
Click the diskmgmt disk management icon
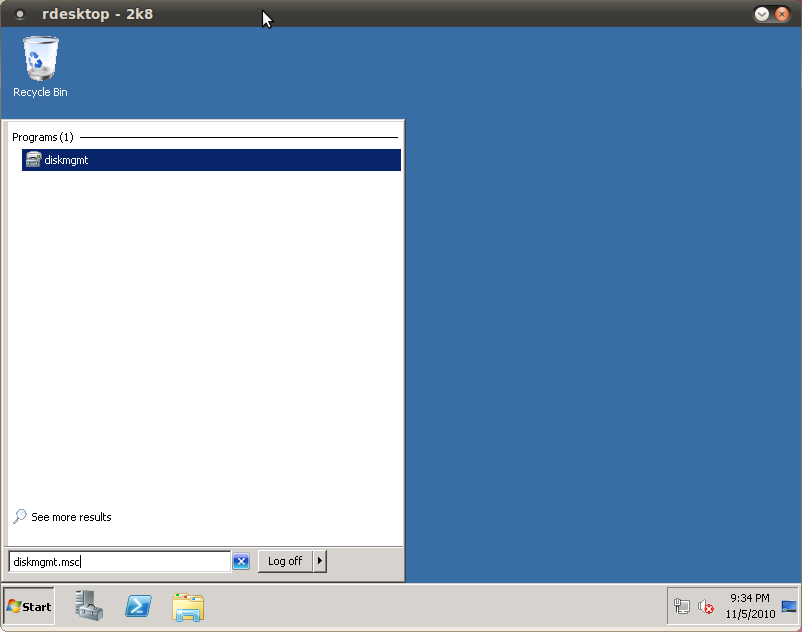(x=33, y=160)
